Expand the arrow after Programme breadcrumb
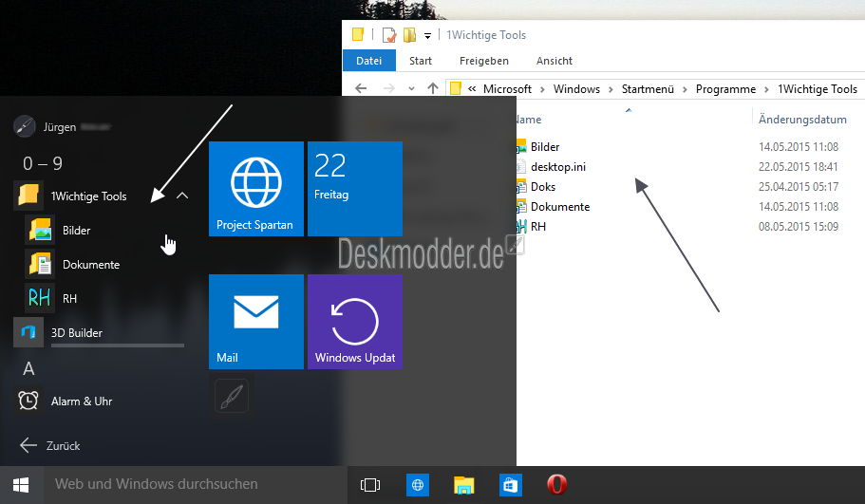This screenshot has width=865, height=504. 766,89
